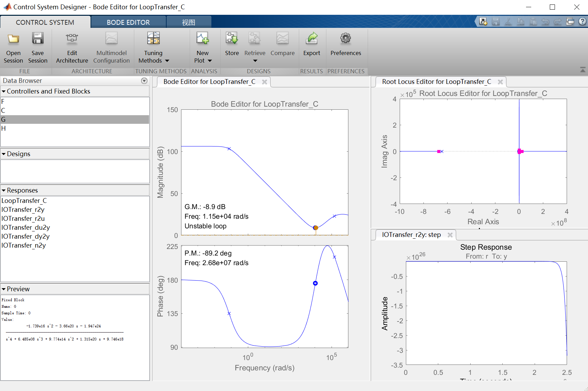Image resolution: width=588 pixels, height=391 pixels.
Task: Click magenta closed-loop pole left of origin
Action: tap(439, 151)
